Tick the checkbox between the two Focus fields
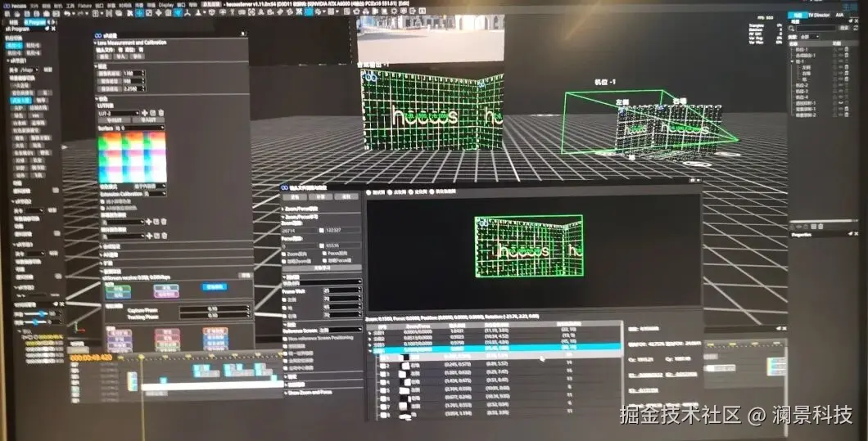This screenshot has width=868, height=441. tap(322, 245)
